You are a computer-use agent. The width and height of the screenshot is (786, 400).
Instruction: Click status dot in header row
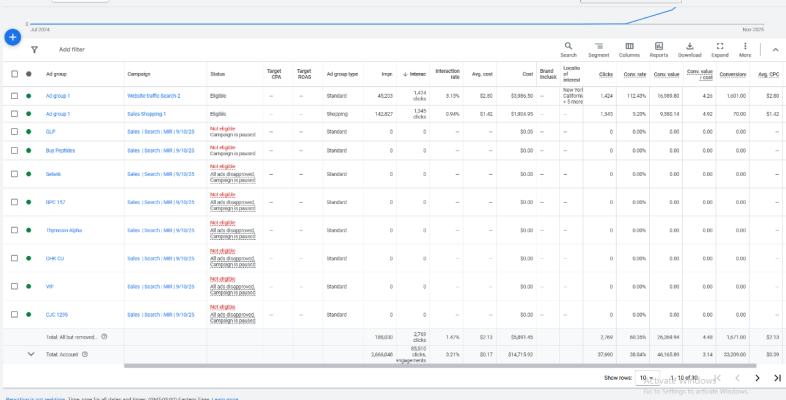point(29,74)
